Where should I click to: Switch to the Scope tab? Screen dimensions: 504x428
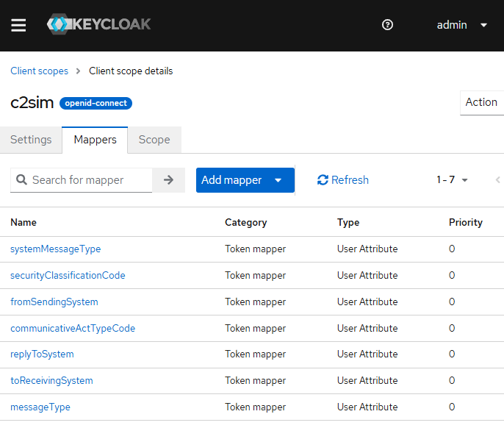[154, 140]
